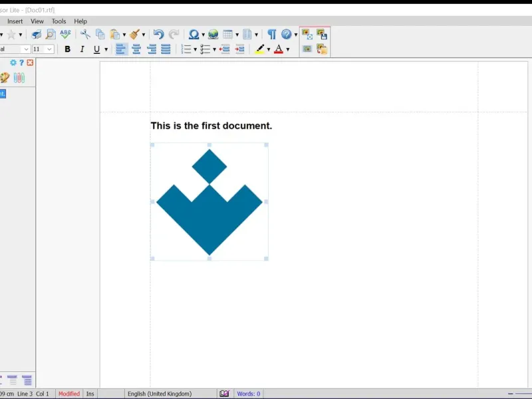
Task: Open Print Preview magnifier icon
Action: tap(51, 35)
